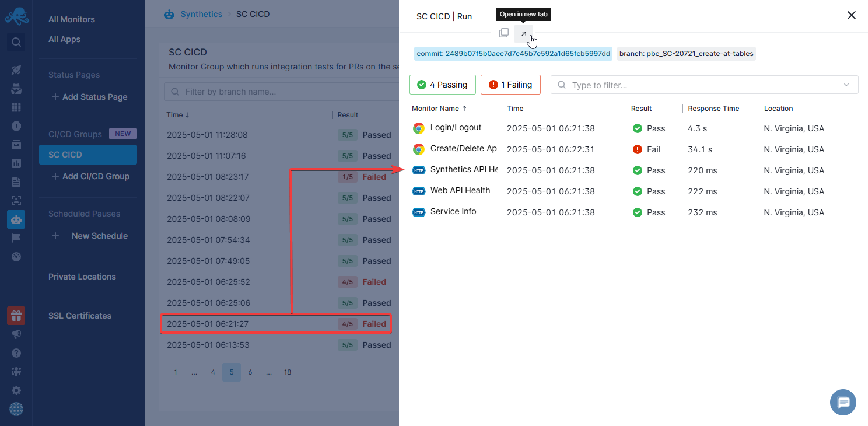Image resolution: width=868 pixels, height=426 pixels.
Task: Click the robot icon in the breadcrumb
Action: click(169, 14)
